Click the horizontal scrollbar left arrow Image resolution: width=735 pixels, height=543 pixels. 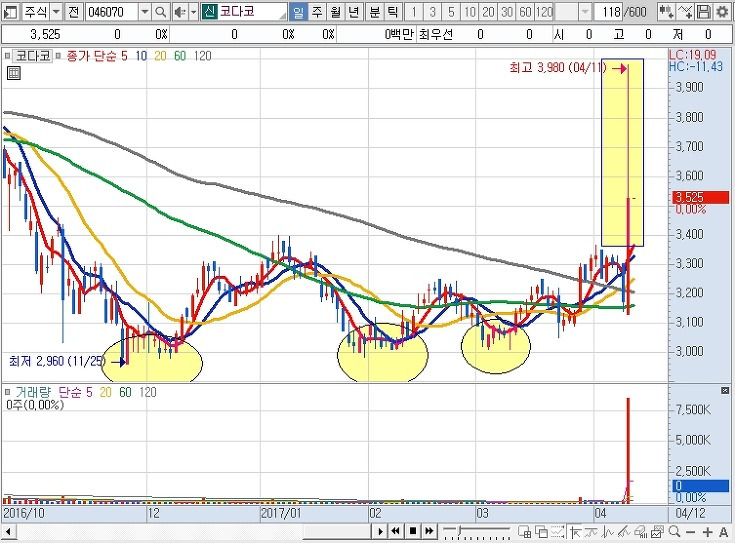coord(8,532)
